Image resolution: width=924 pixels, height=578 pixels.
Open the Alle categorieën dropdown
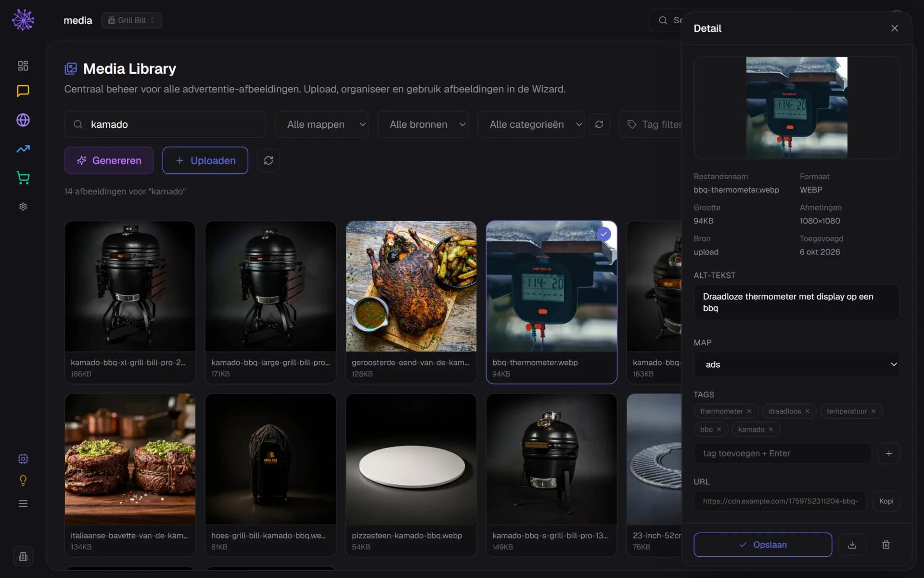(x=531, y=124)
